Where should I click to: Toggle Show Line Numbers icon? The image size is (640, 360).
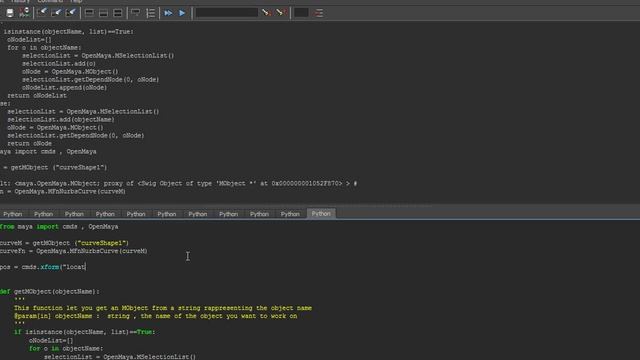point(150,13)
